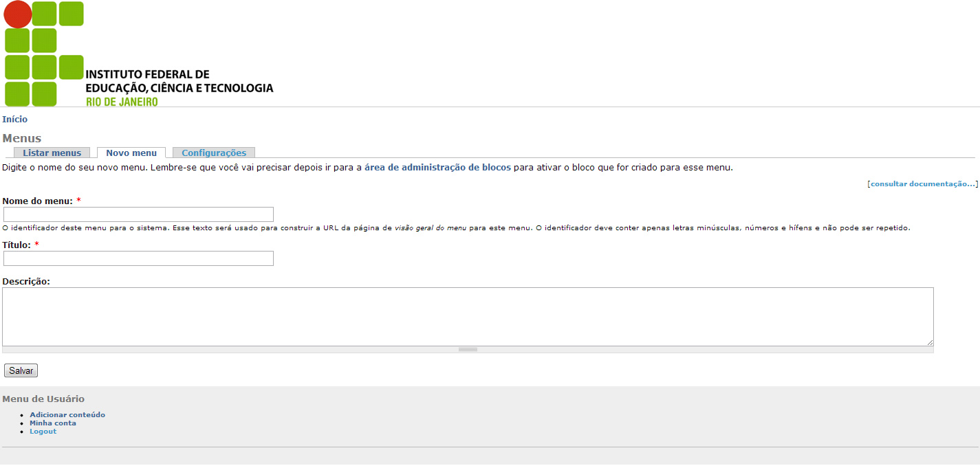
Task: Select the Novo menu tab
Action: (131, 153)
